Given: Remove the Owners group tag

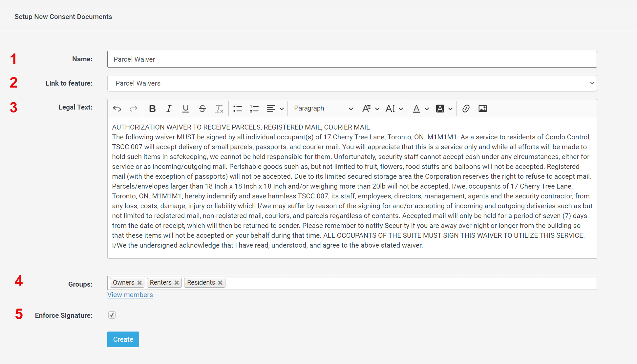Looking at the screenshot, I should (x=139, y=283).
